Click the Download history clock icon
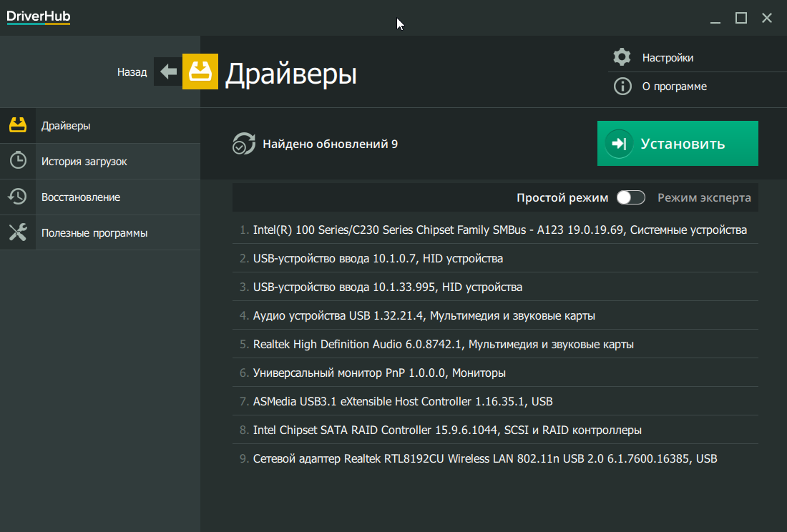Image resolution: width=787 pixels, height=532 pixels. [x=18, y=161]
